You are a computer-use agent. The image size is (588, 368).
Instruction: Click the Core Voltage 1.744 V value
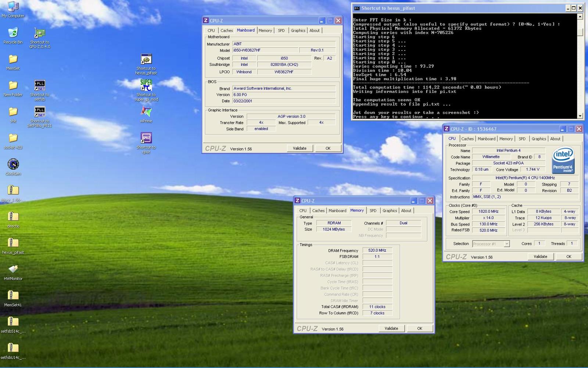click(x=533, y=170)
